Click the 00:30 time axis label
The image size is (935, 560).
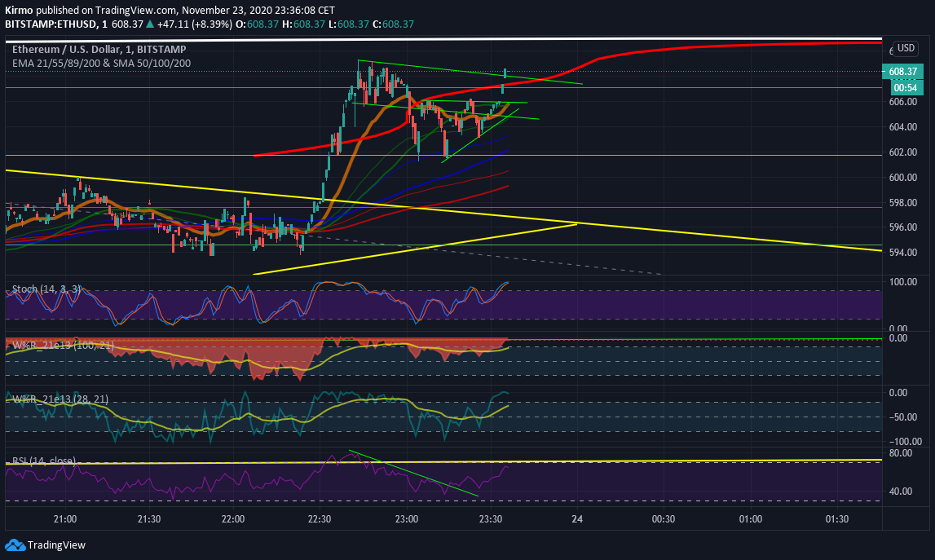(x=663, y=519)
